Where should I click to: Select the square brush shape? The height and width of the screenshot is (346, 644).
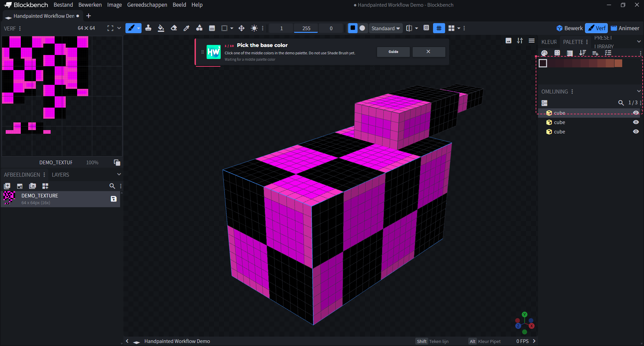(353, 28)
